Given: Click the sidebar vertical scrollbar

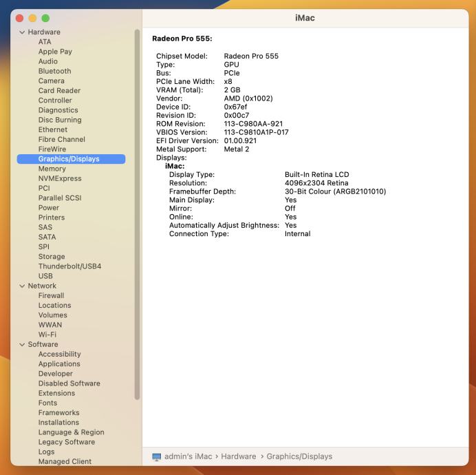Looking at the screenshot, I should coord(137,214).
